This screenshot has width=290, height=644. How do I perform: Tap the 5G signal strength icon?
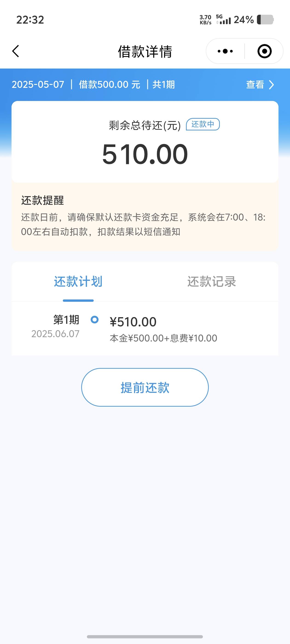click(223, 20)
